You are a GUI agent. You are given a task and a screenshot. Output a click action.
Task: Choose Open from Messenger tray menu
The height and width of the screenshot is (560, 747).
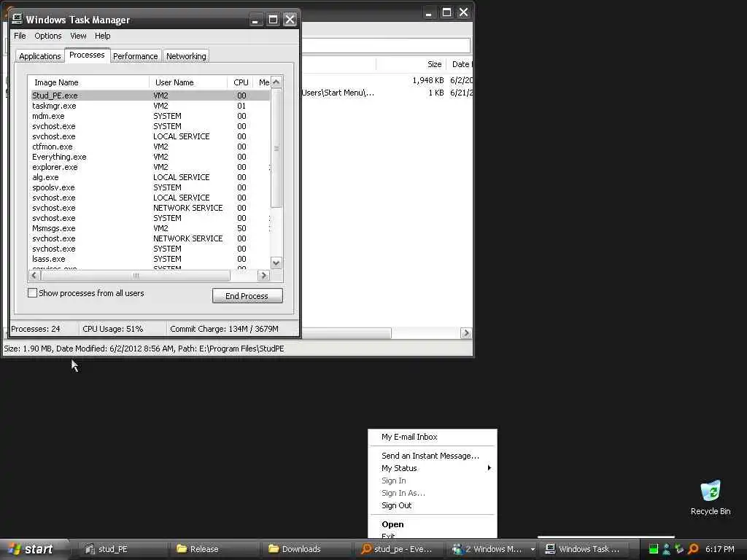433,524
